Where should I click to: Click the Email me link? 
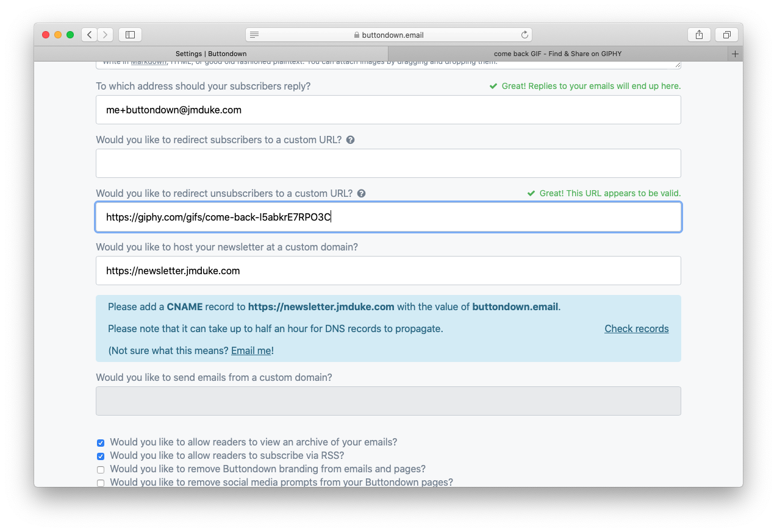pos(251,351)
